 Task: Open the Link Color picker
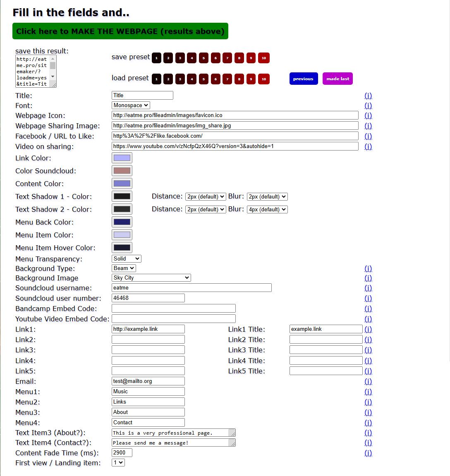[121, 157]
